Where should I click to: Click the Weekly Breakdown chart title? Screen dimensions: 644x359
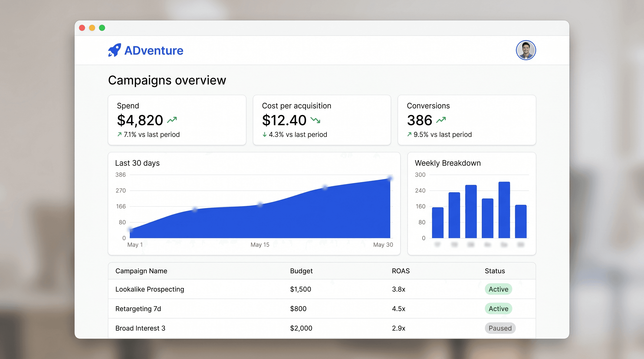click(x=448, y=163)
